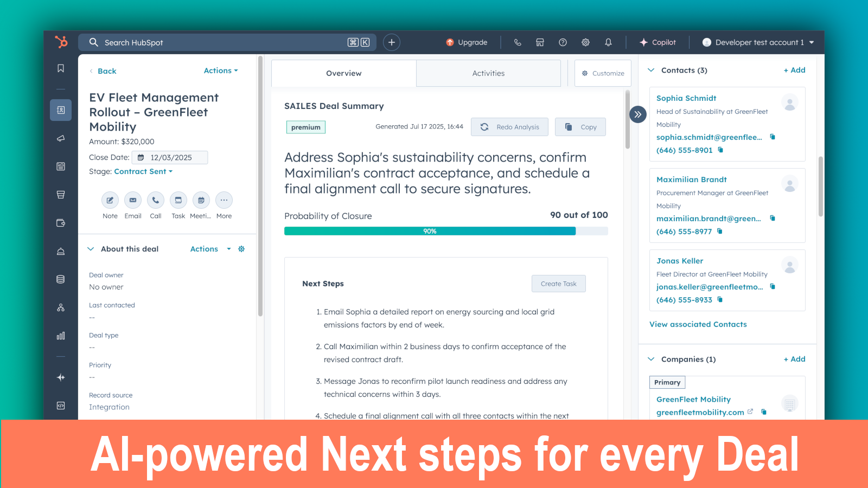The width and height of the screenshot is (868, 488).
Task: Open the Reporting bar-chart icon in sidebar
Action: tap(61, 336)
